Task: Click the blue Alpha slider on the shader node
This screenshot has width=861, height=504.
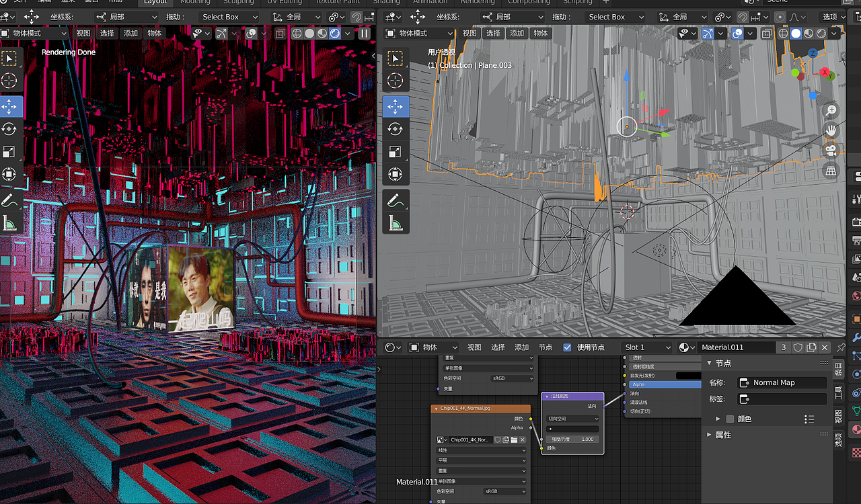Action: (x=666, y=384)
